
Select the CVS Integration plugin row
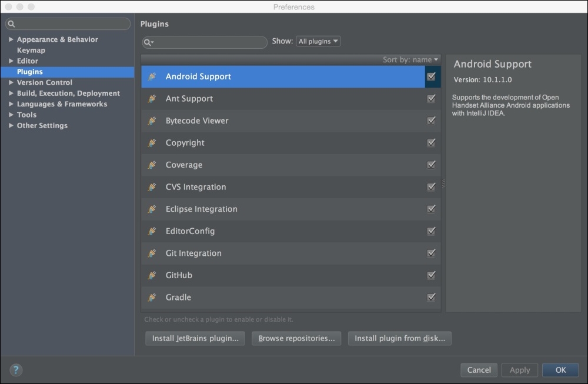point(291,187)
